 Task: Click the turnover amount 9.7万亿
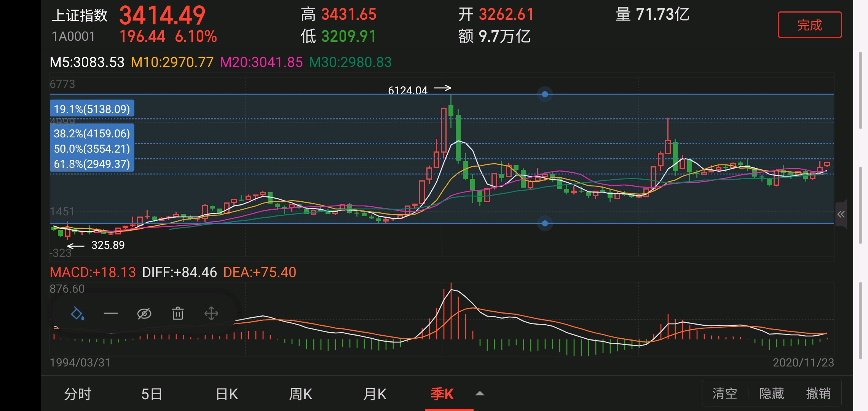(504, 37)
